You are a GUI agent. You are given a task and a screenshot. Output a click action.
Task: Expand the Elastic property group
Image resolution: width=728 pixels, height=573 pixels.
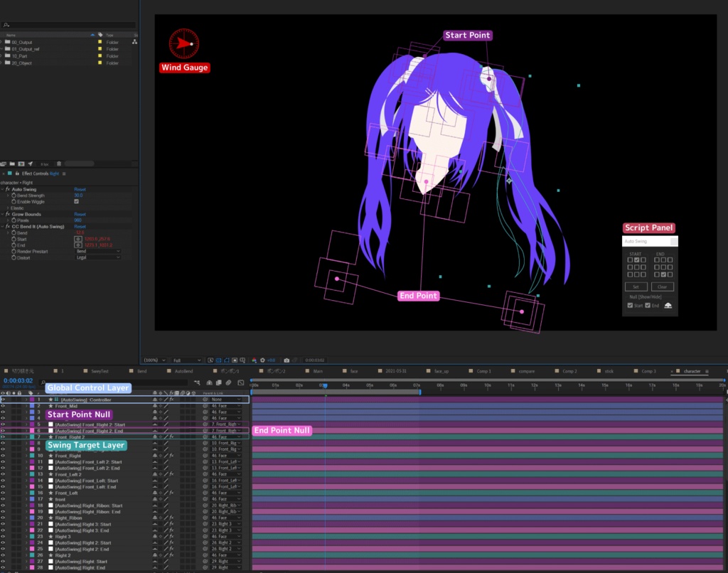tap(8, 208)
